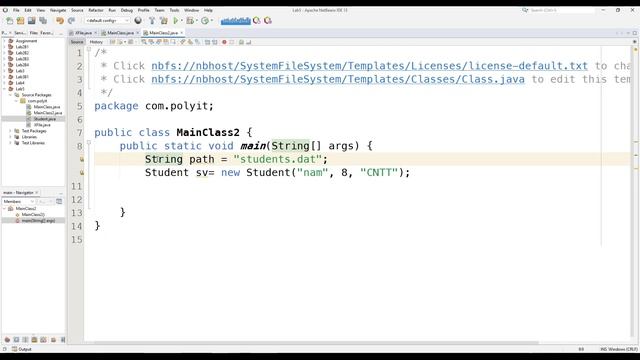Click the first profiler snapshot icon after memory bar
The height and width of the screenshot is (360, 640).
(257, 20)
